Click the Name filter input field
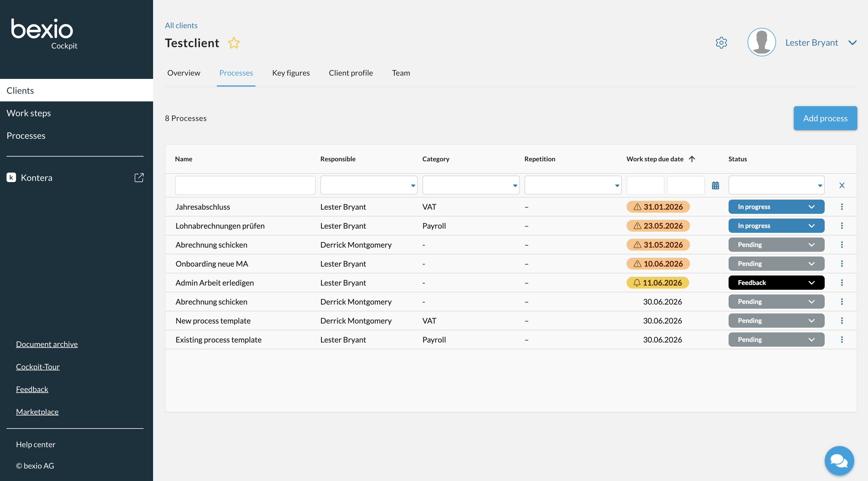This screenshot has height=481, width=868. (x=245, y=185)
